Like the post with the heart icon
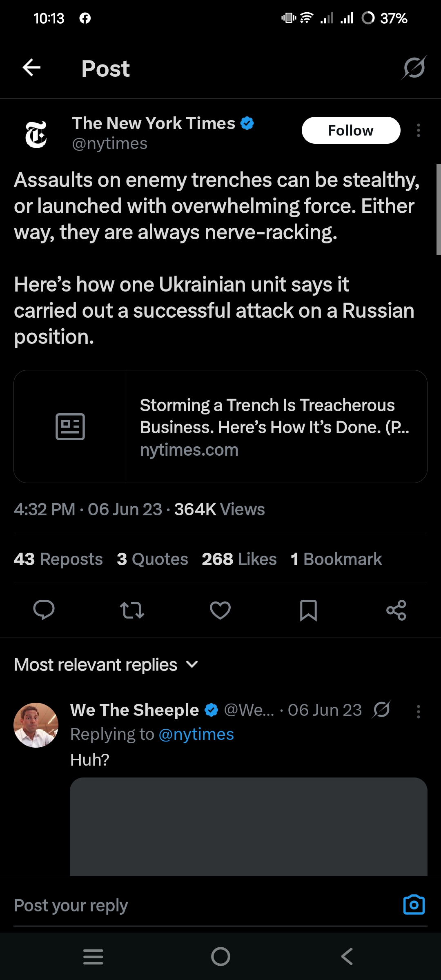441x980 pixels. [x=220, y=610]
